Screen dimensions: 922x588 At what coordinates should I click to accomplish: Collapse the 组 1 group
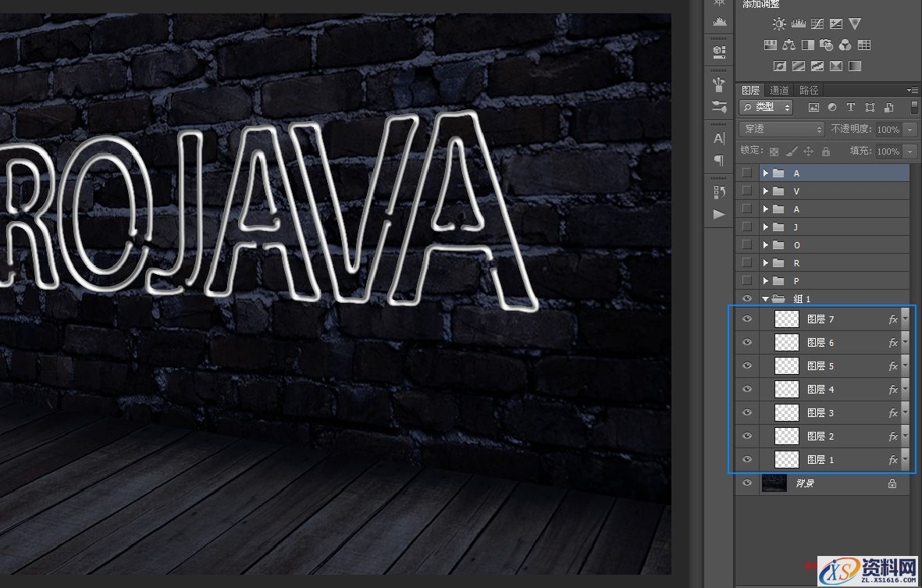click(766, 299)
